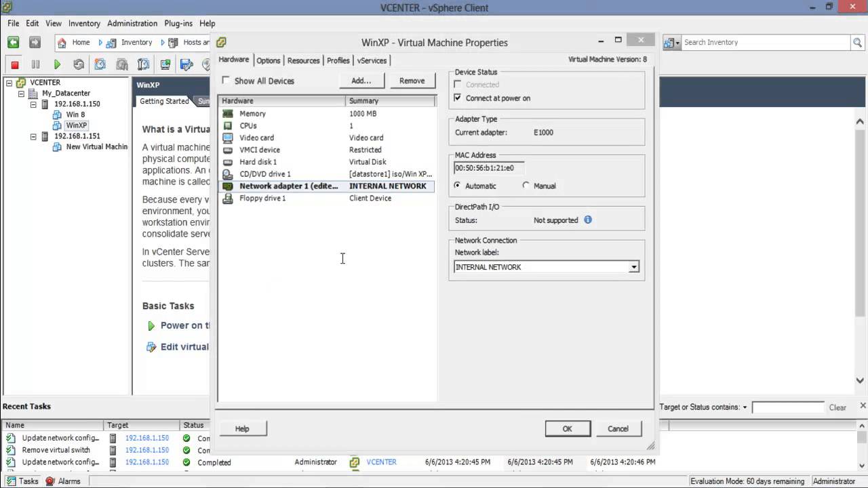
Task: Select VMCI device row in hardware list
Action: pyautogui.click(x=326, y=150)
